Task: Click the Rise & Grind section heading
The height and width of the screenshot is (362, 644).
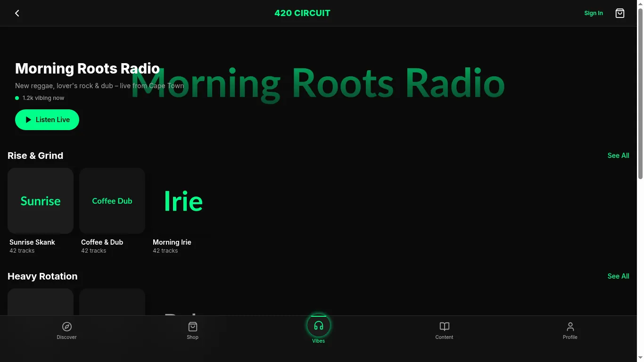Action: 35,156
